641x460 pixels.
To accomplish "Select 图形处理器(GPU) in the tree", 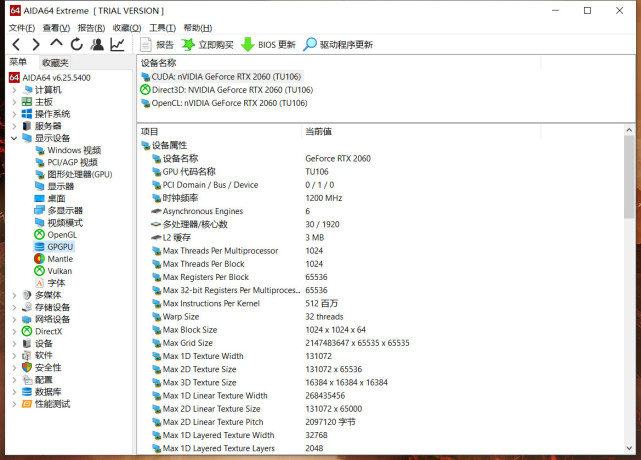I will tap(74, 174).
